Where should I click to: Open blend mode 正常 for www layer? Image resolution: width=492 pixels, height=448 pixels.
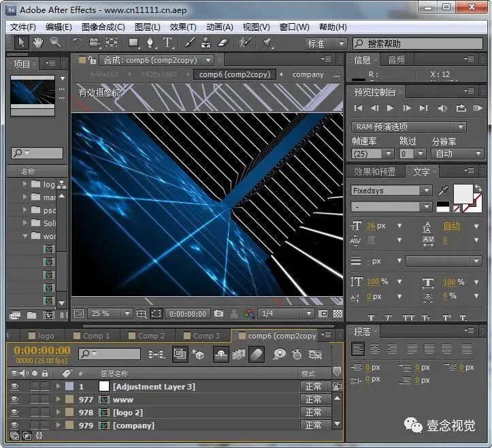(x=314, y=400)
